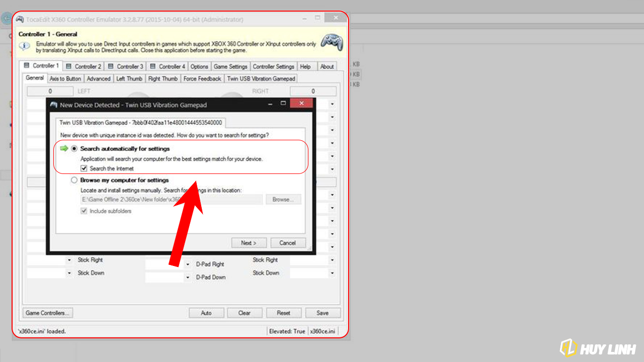
Task: Click the Reset button
Action: pos(284,313)
